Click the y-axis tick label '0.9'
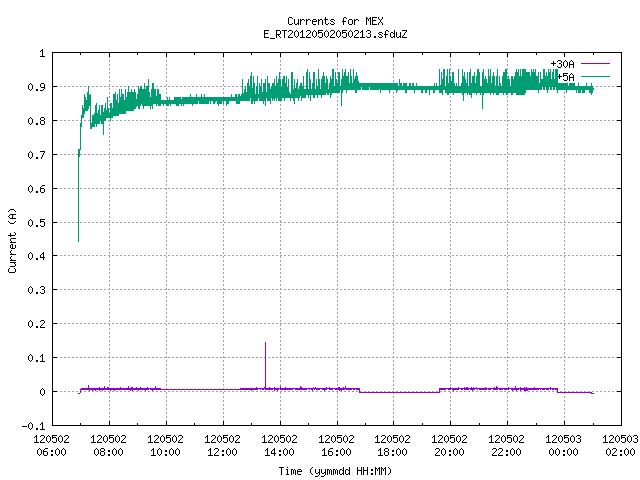The image size is (640, 480). (x=36, y=87)
